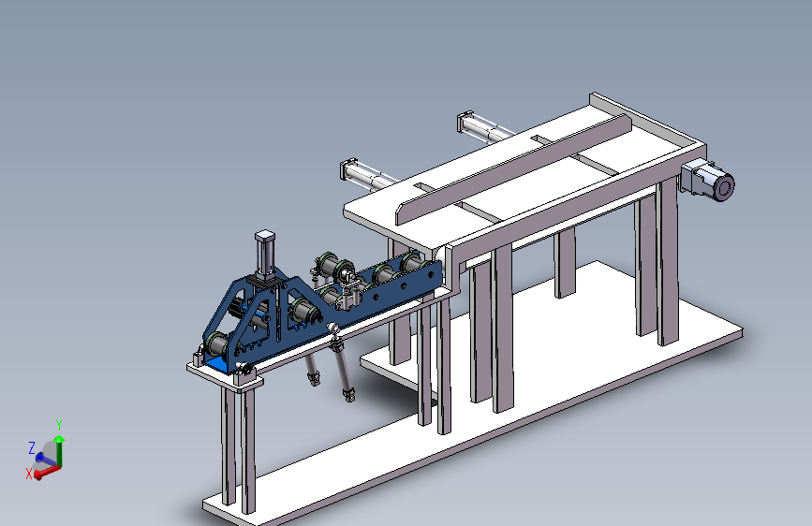Select the gray motor at the table's end
The width and height of the screenshot is (812, 526).
pos(707,180)
